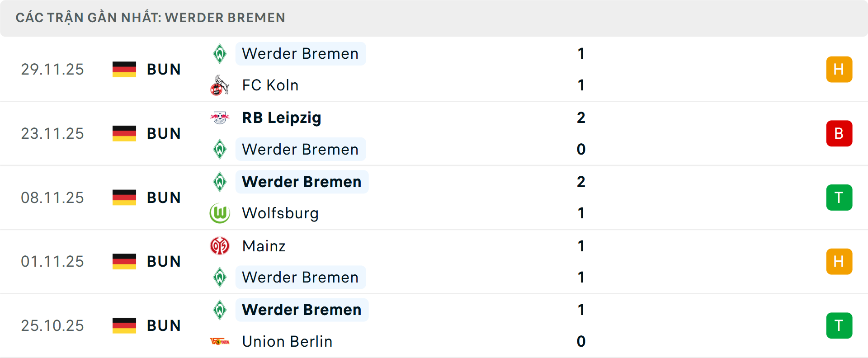Select the green T badge on the Union Berlin row
This screenshot has height=358, width=868.
[x=840, y=325]
